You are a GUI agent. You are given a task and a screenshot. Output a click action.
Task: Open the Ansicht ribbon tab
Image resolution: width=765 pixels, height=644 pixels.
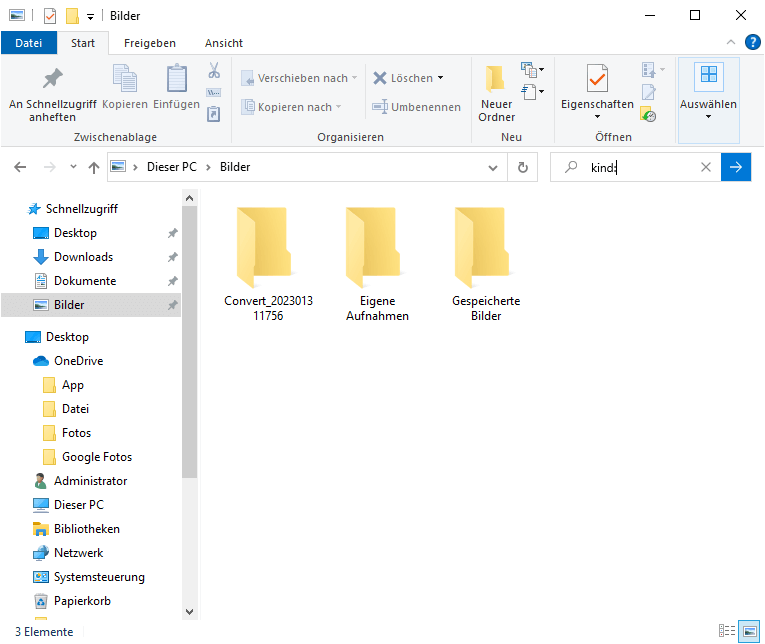(224, 43)
